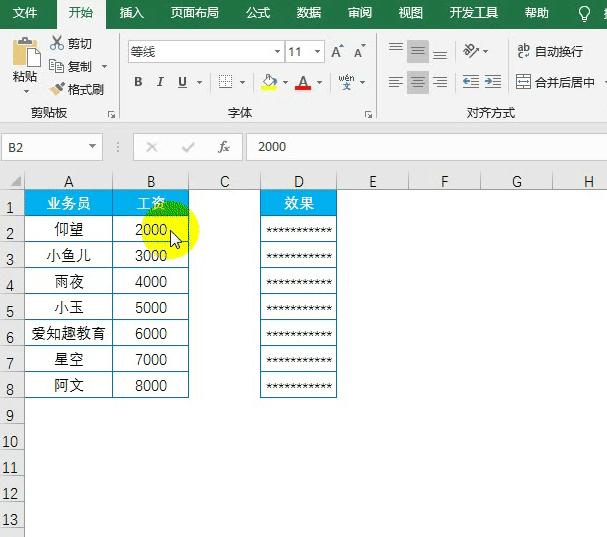
Task: Click the 自动换行 wrap text button
Action: tap(550, 51)
